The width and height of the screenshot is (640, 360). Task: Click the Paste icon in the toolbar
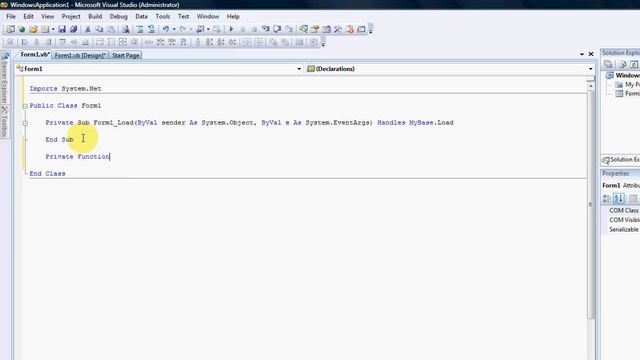[111, 29]
